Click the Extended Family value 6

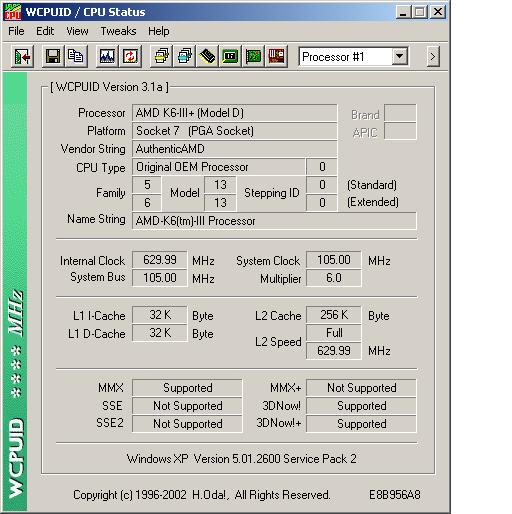pyautogui.click(x=147, y=203)
